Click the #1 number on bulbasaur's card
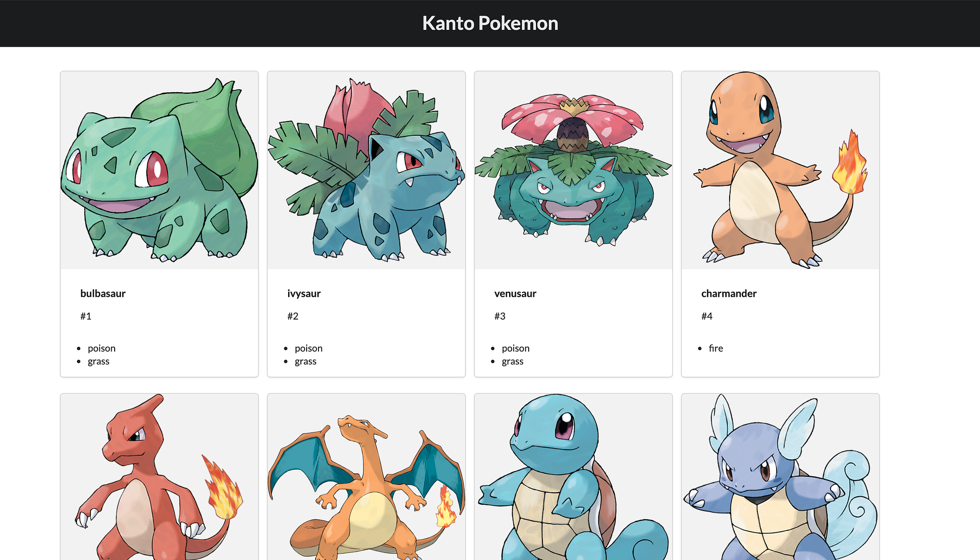Viewport: 980px width, 560px height. click(x=87, y=316)
